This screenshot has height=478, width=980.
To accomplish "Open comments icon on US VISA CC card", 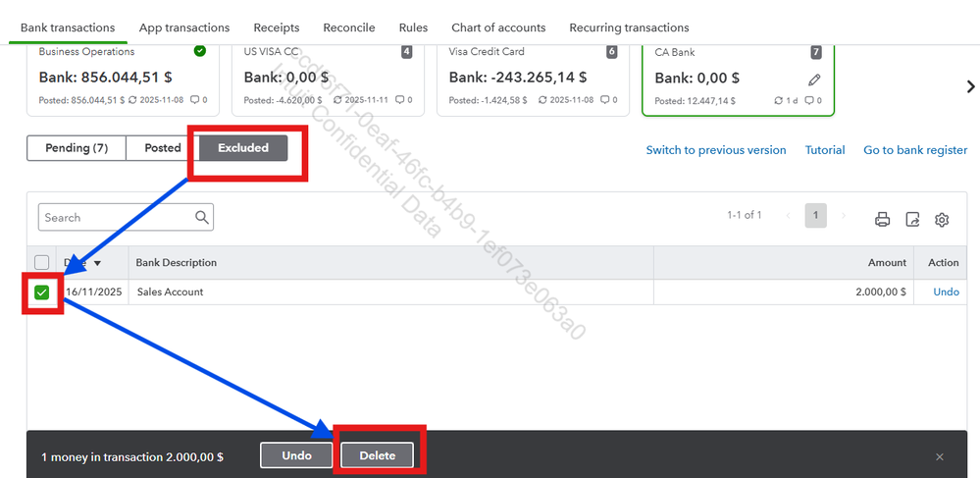I will point(399,100).
